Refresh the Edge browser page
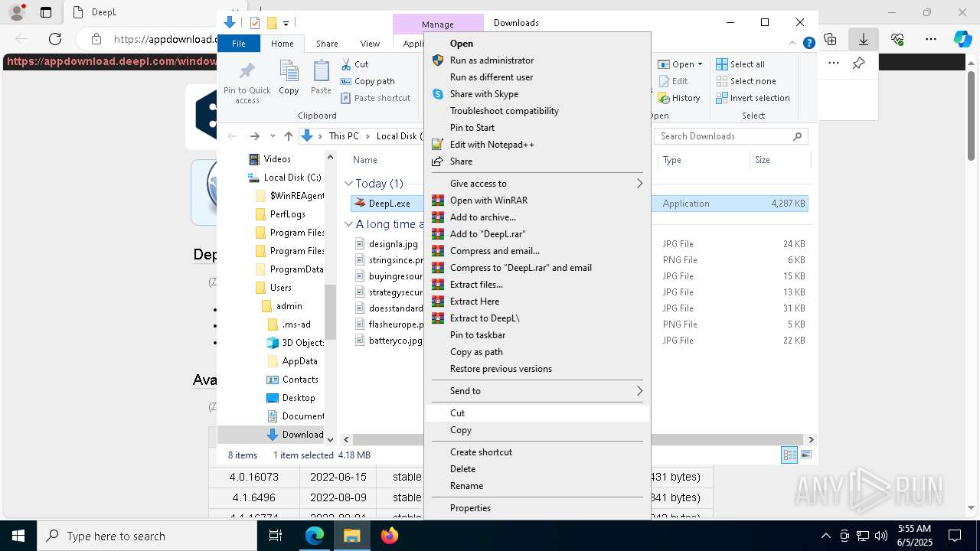980x551 pixels. tap(55, 39)
